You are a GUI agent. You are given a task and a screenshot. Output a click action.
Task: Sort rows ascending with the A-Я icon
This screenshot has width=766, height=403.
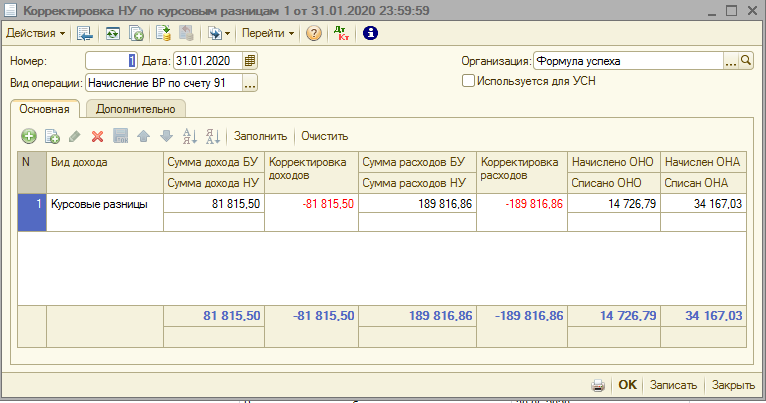coord(190,136)
